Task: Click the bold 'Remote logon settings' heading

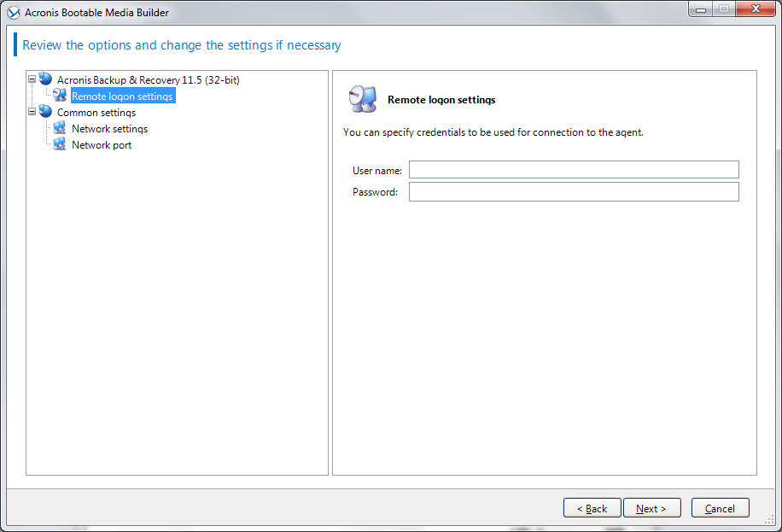Action: 441,100
